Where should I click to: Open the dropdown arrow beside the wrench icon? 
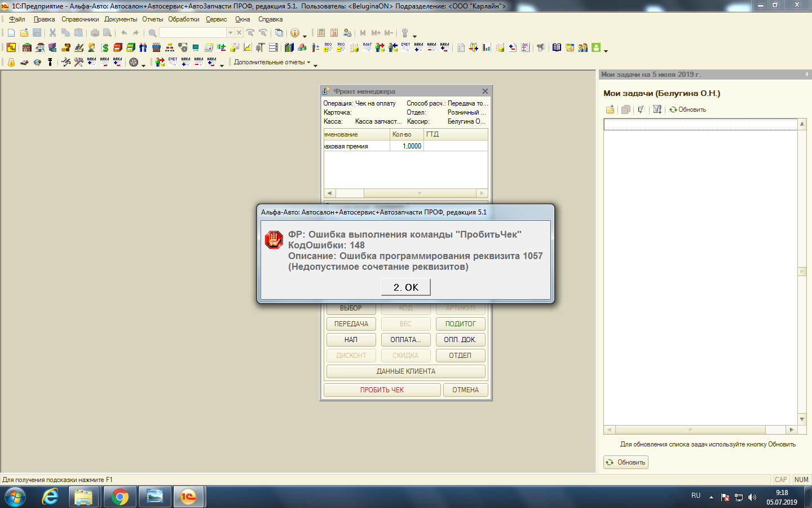pyautogui.click(x=414, y=36)
